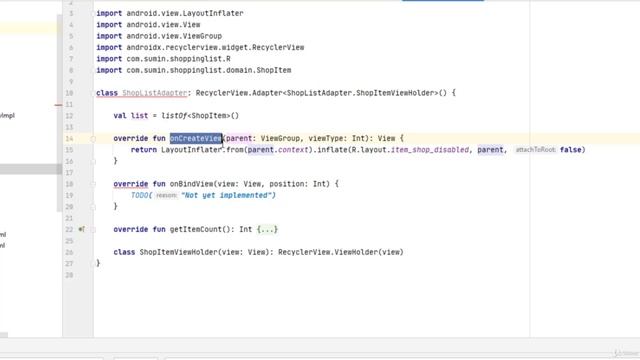Viewport: 640px width, 360px height.
Task: Toggle the fold marker on line 22
Action: pyautogui.click(x=93, y=230)
